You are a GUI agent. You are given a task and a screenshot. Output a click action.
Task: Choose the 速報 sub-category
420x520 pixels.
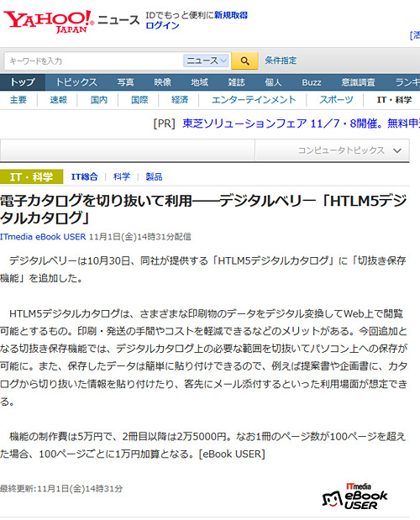(x=58, y=100)
